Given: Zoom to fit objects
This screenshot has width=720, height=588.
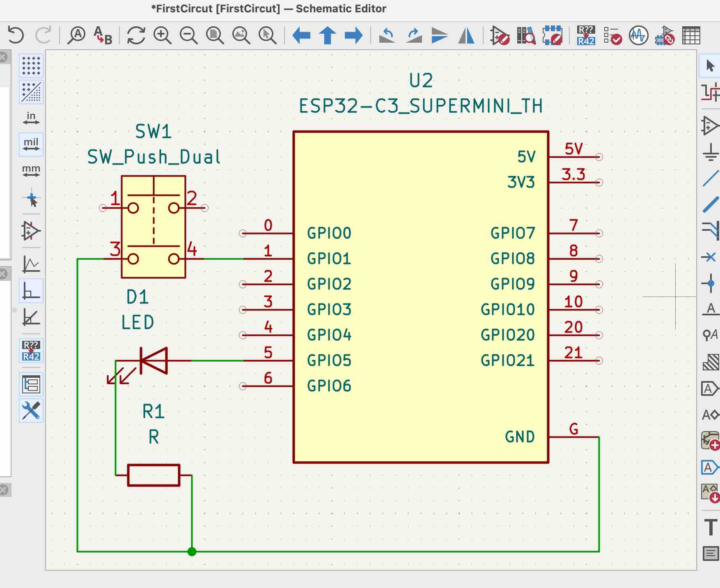Looking at the screenshot, I should 241,35.
